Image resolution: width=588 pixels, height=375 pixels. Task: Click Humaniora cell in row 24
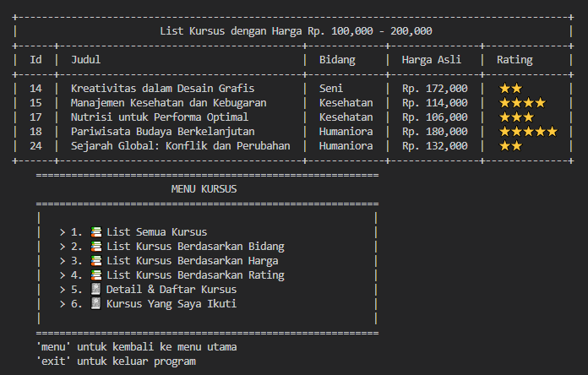(x=346, y=145)
